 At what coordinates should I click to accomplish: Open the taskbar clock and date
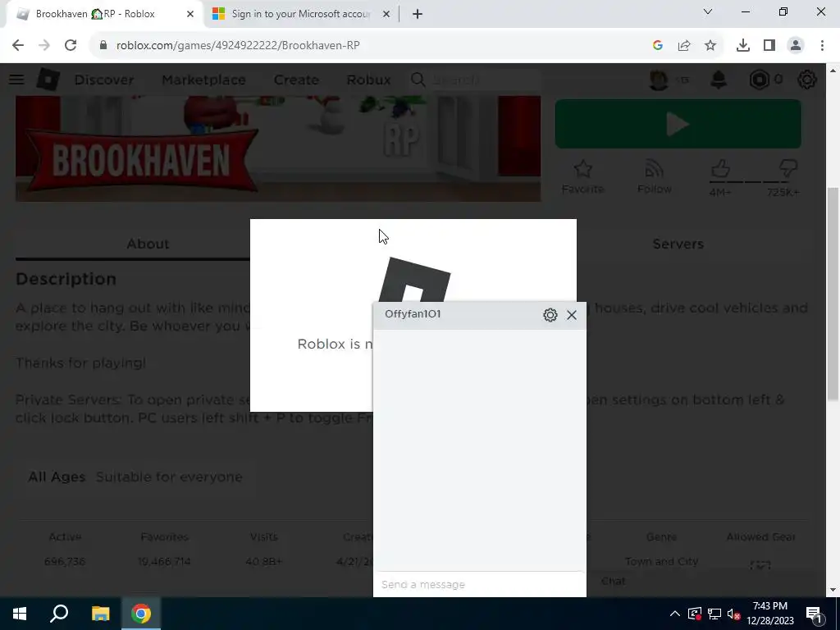[x=769, y=614]
